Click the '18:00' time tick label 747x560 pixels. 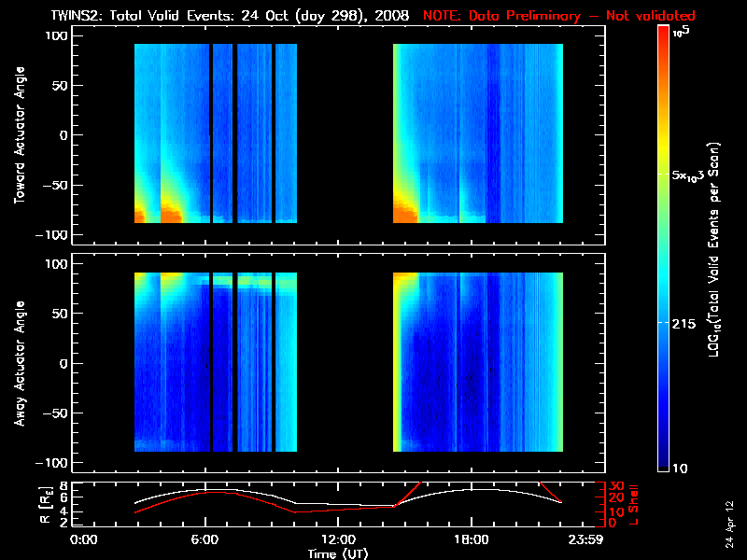coord(471,540)
